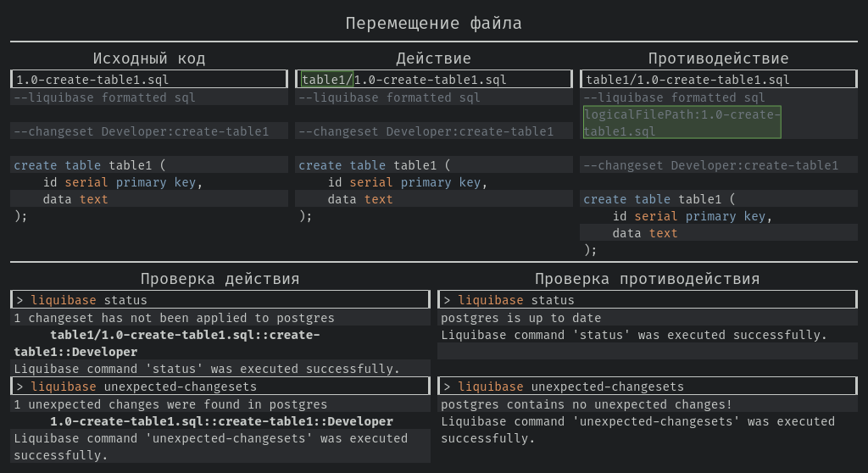Screen dimensions: 868x473
Task: Click 'unexpected-changesets was executed' message under Проверка действия
Action: pyautogui.click(x=211, y=447)
